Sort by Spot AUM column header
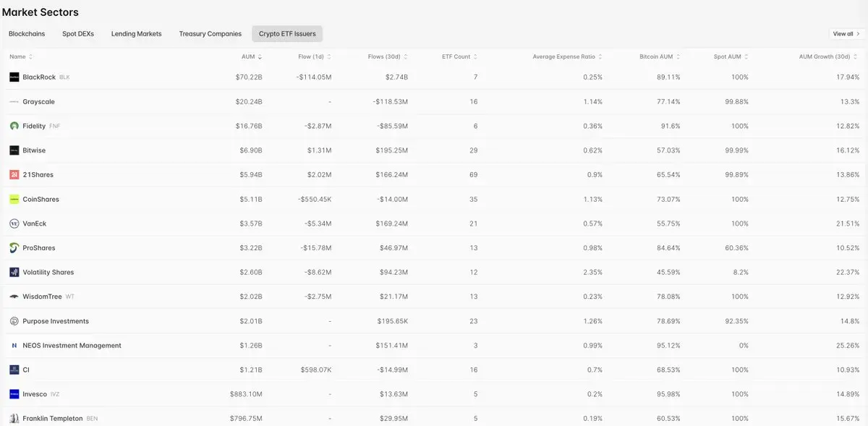 pos(731,56)
